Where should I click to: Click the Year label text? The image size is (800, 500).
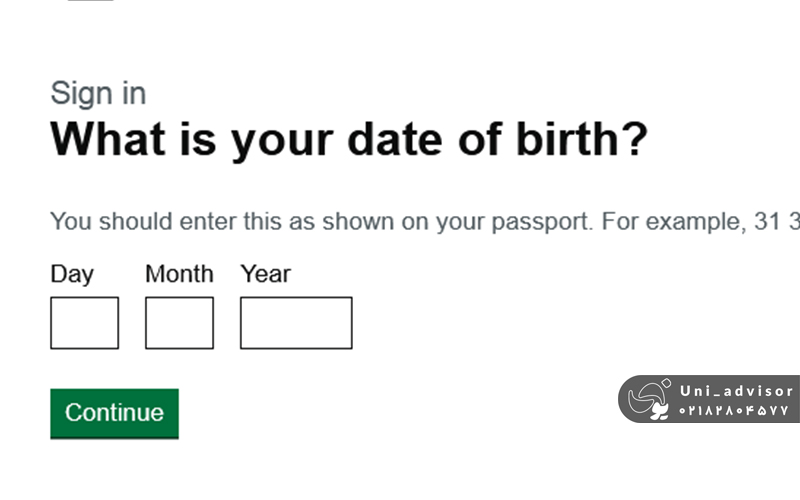pos(265,274)
